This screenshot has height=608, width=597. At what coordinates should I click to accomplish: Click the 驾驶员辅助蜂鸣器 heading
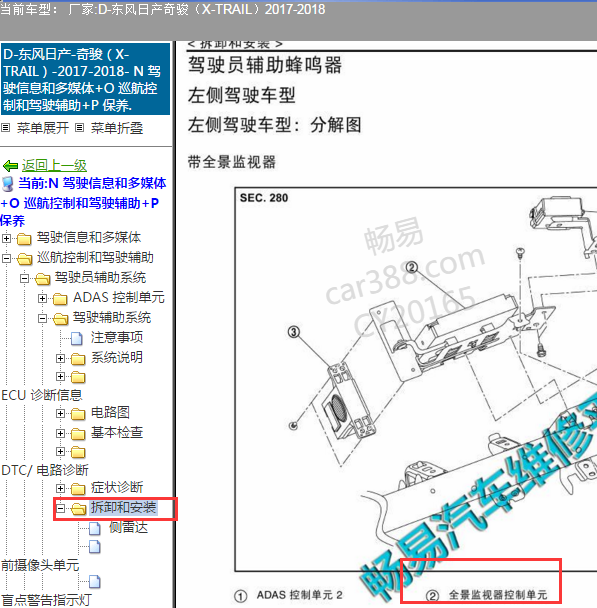(x=265, y=65)
